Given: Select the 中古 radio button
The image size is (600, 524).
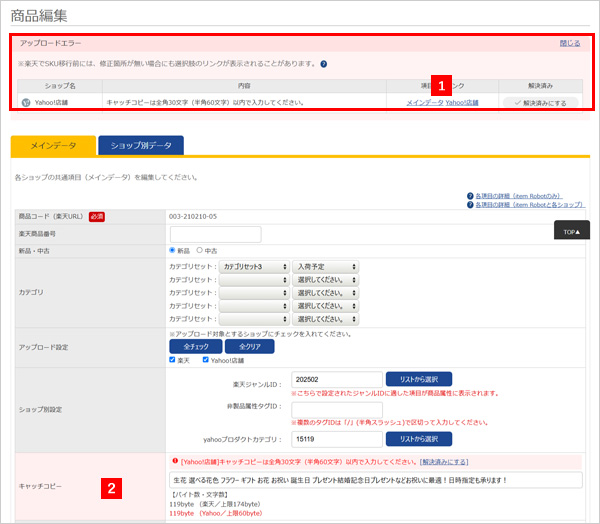Looking at the screenshot, I should pyautogui.click(x=200, y=250).
